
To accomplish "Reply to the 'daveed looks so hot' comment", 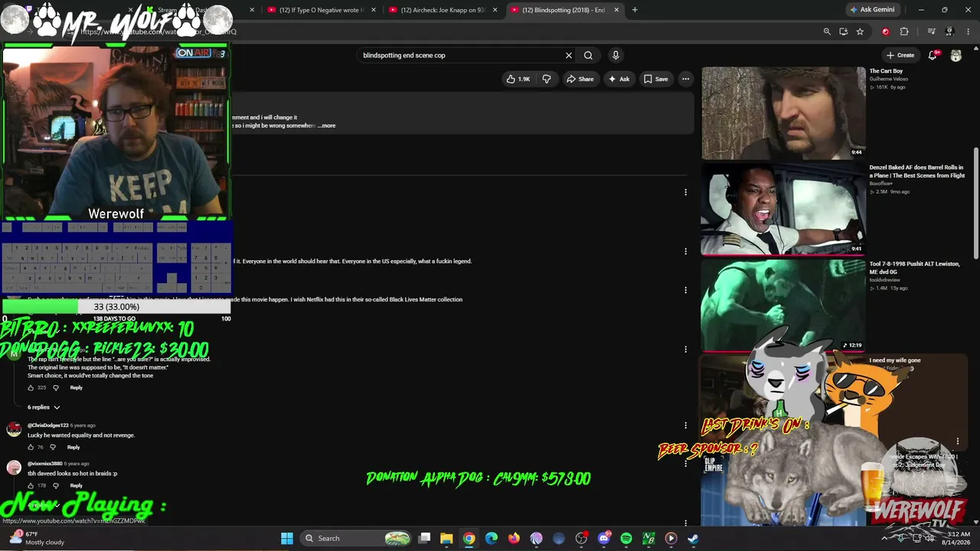I will [x=76, y=485].
